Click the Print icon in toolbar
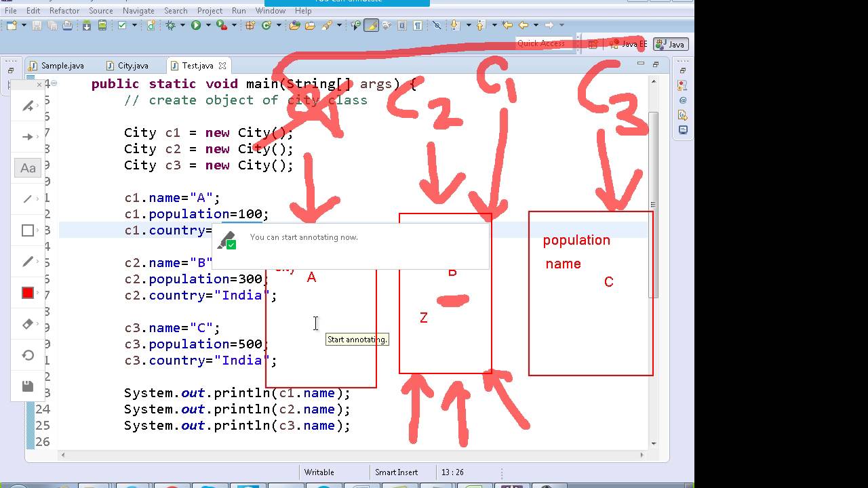 67,25
